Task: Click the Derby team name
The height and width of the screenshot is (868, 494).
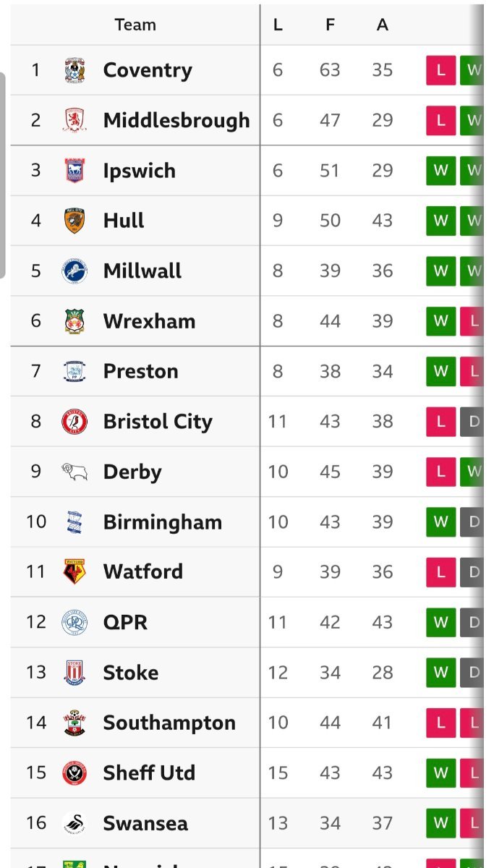Action: pyautogui.click(x=132, y=472)
